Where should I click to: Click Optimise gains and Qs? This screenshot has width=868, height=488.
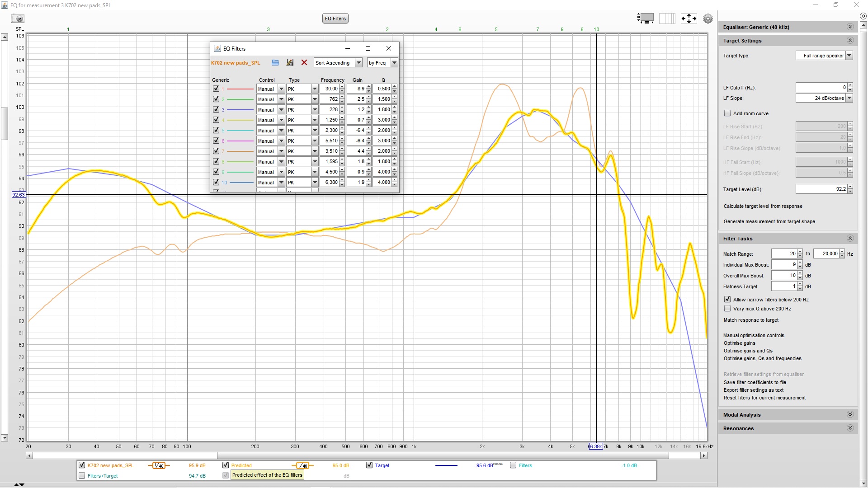748,351
